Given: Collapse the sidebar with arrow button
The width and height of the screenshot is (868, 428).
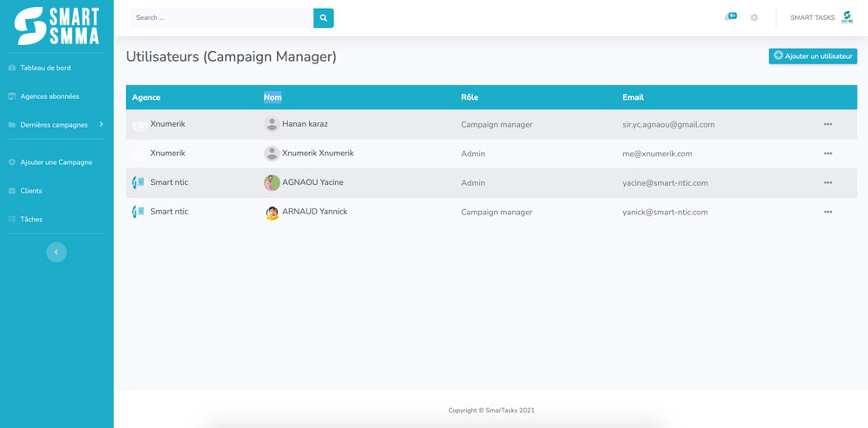Looking at the screenshot, I should [x=56, y=252].
